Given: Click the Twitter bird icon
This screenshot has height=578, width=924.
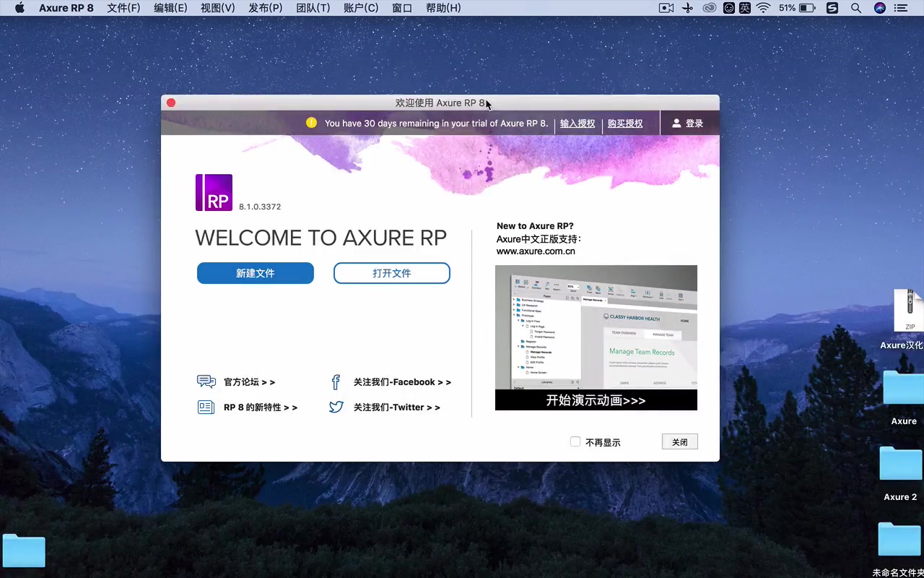Looking at the screenshot, I should click(x=336, y=407).
